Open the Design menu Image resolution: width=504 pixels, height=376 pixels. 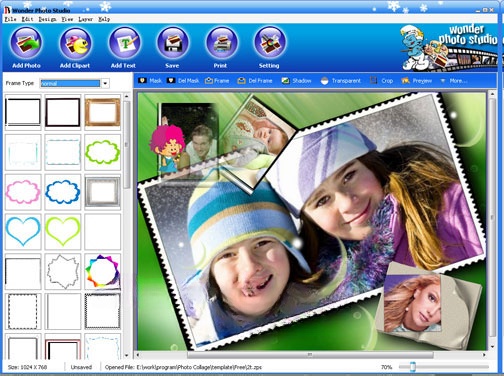click(47, 19)
